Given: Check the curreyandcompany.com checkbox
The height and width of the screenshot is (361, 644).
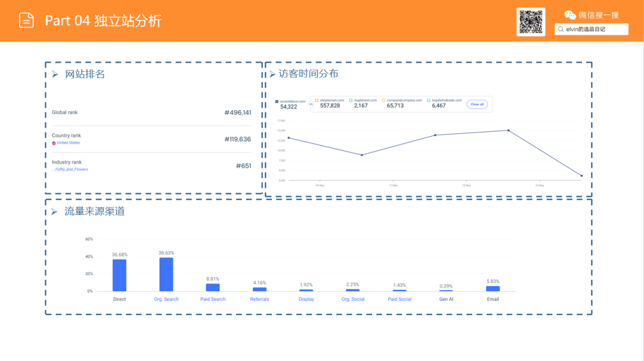Looking at the screenshot, I should 383,100.
